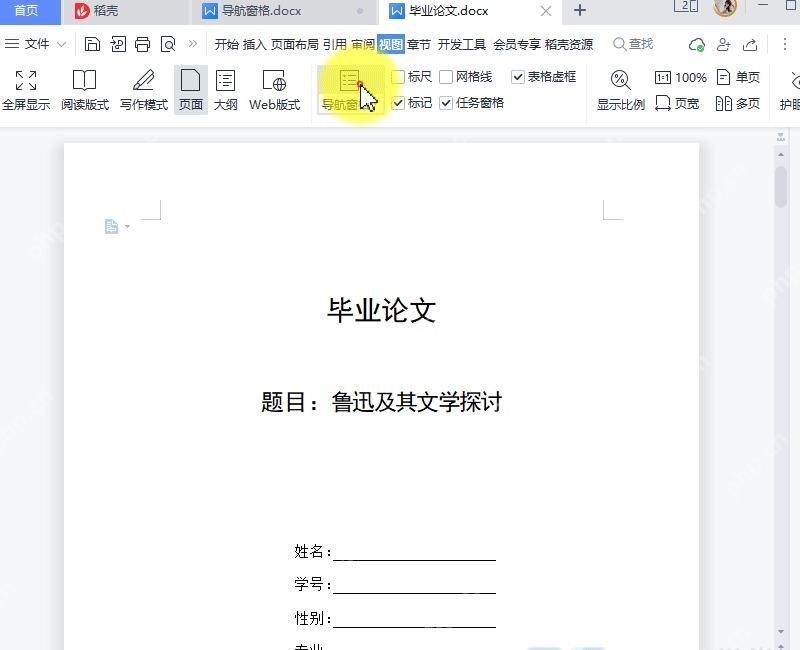Open the 会员专享 tab
This screenshot has width=800, height=650.
point(517,44)
